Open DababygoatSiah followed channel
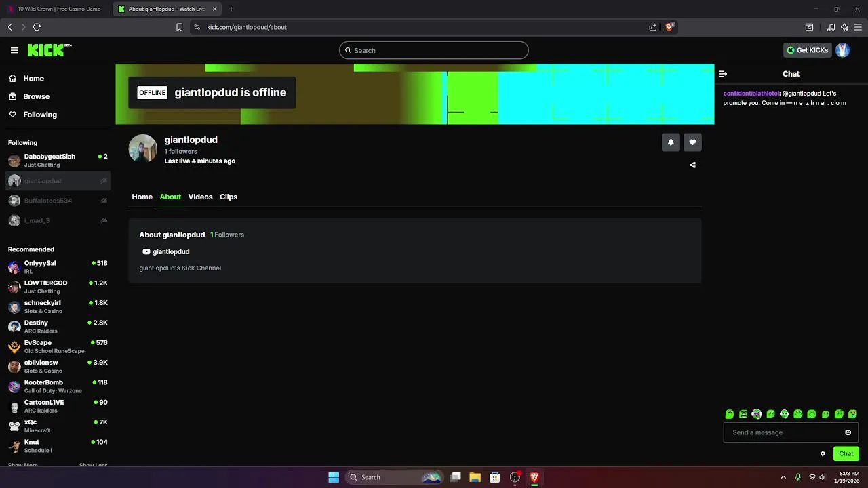 pos(58,161)
